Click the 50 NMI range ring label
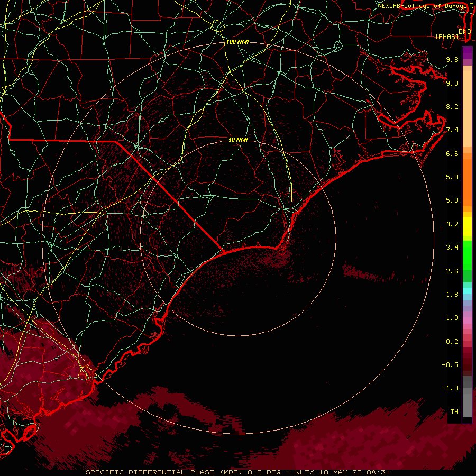This screenshot has width=476, height=476. click(238, 140)
